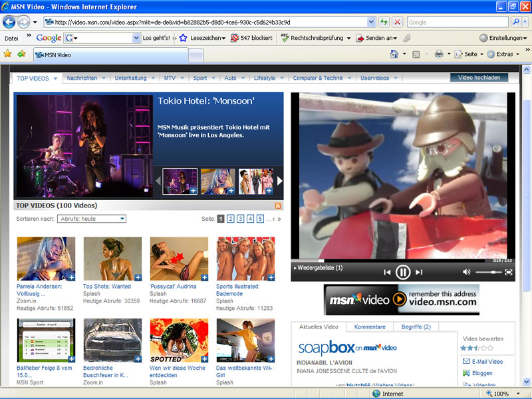Jump to the previous video in player
This screenshot has width=532, height=399.
[387, 272]
